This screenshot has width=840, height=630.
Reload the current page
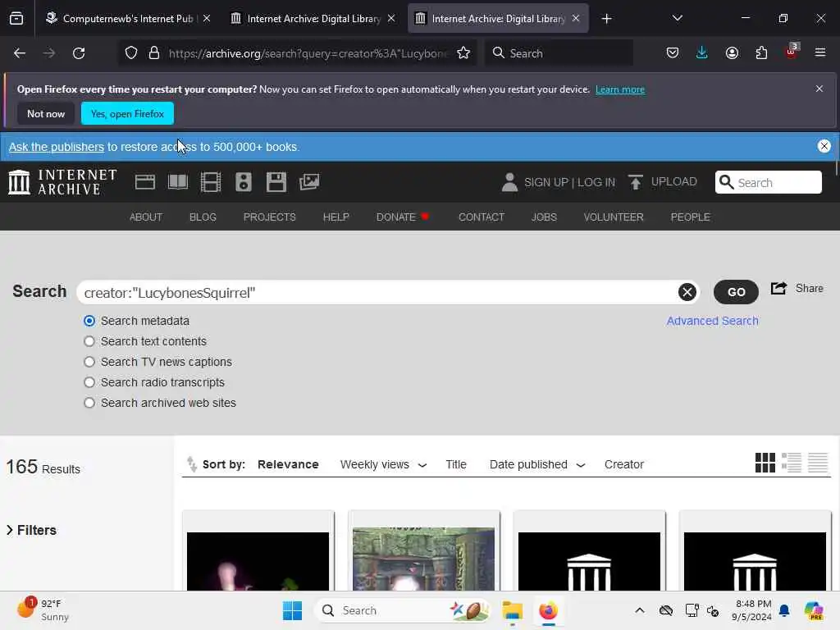click(x=79, y=53)
